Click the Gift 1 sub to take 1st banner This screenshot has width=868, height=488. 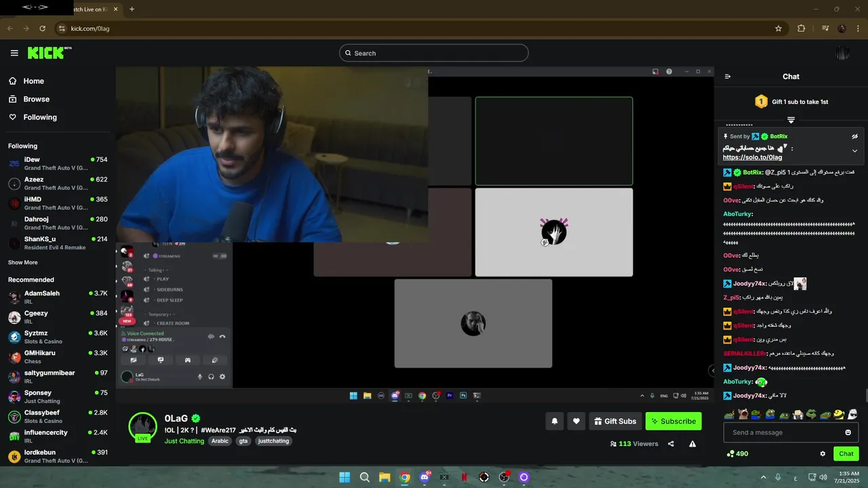pyautogui.click(x=791, y=102)
